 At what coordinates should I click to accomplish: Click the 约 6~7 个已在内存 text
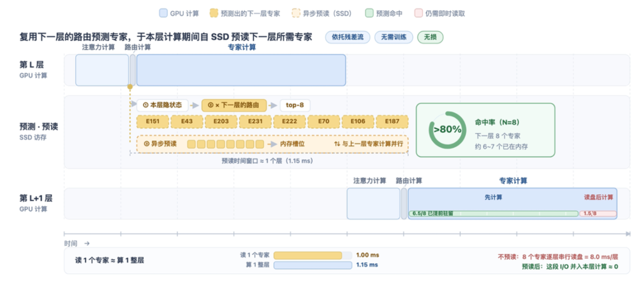(501, 147)
